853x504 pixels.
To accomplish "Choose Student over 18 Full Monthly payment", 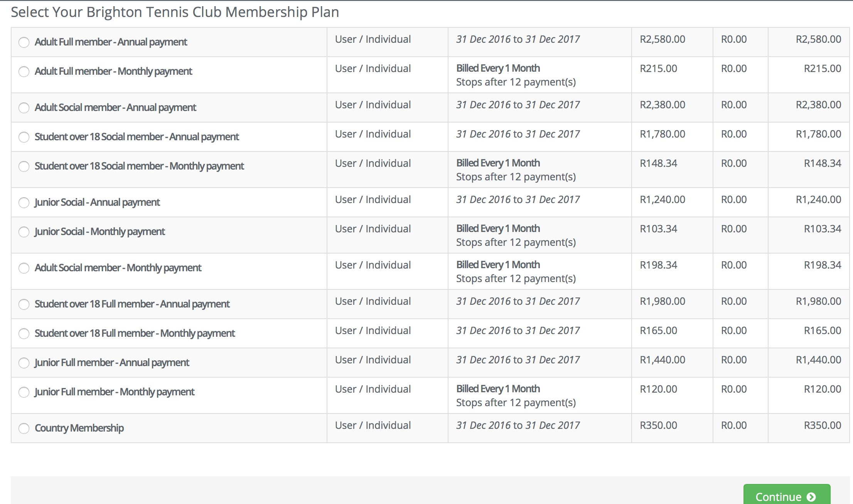I will 24,333.
